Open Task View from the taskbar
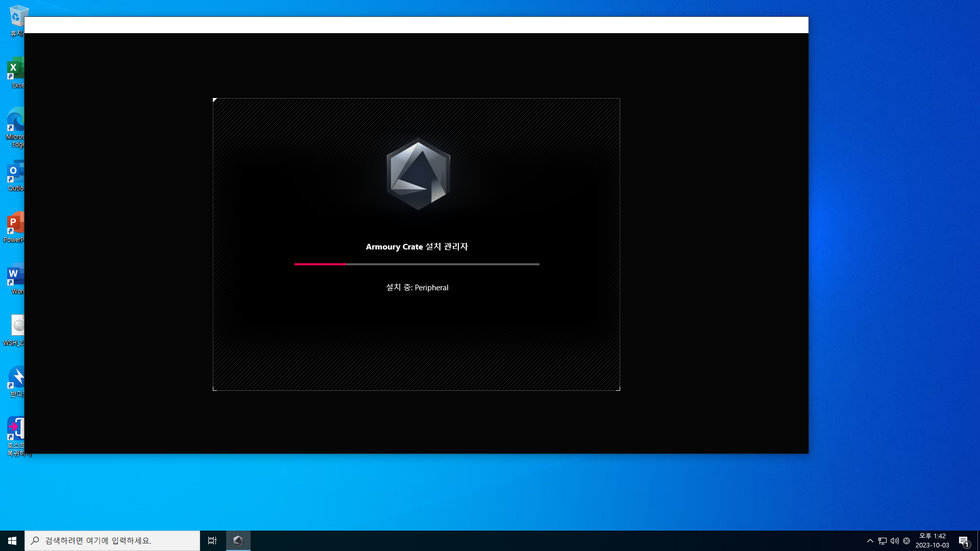 tap(212, 540)
